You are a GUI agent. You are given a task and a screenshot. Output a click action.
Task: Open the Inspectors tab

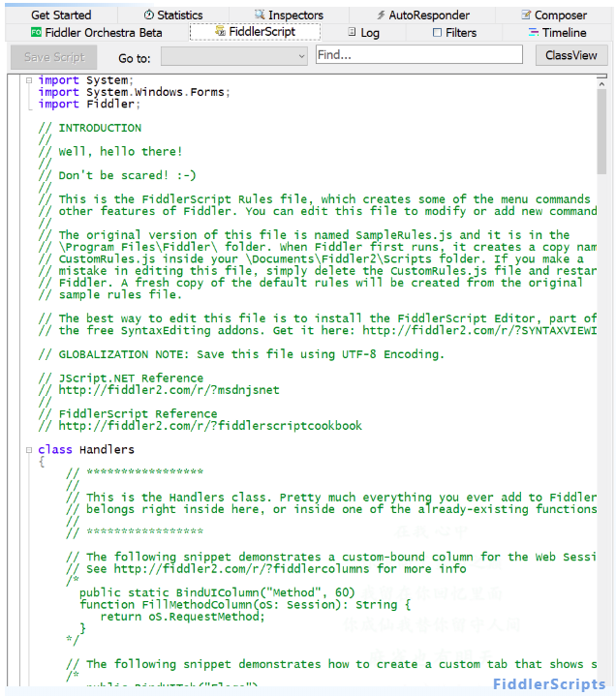(x=289, y=15)
